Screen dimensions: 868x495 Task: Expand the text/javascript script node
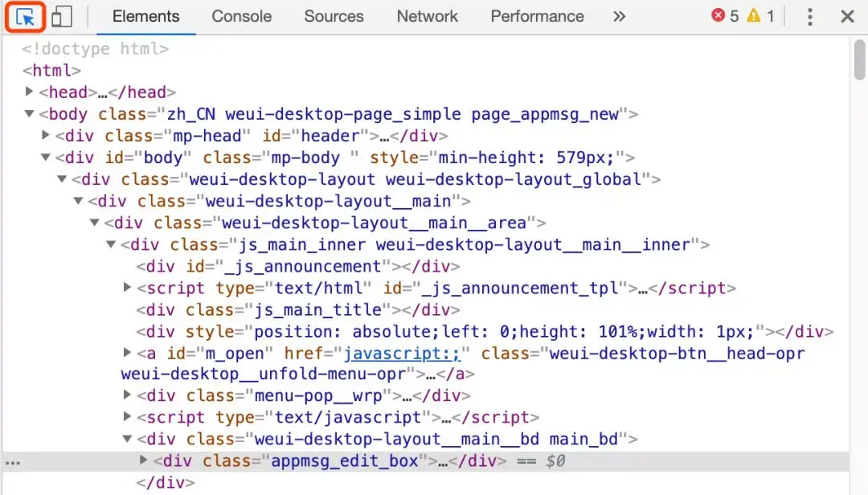[x=127, y=415]
